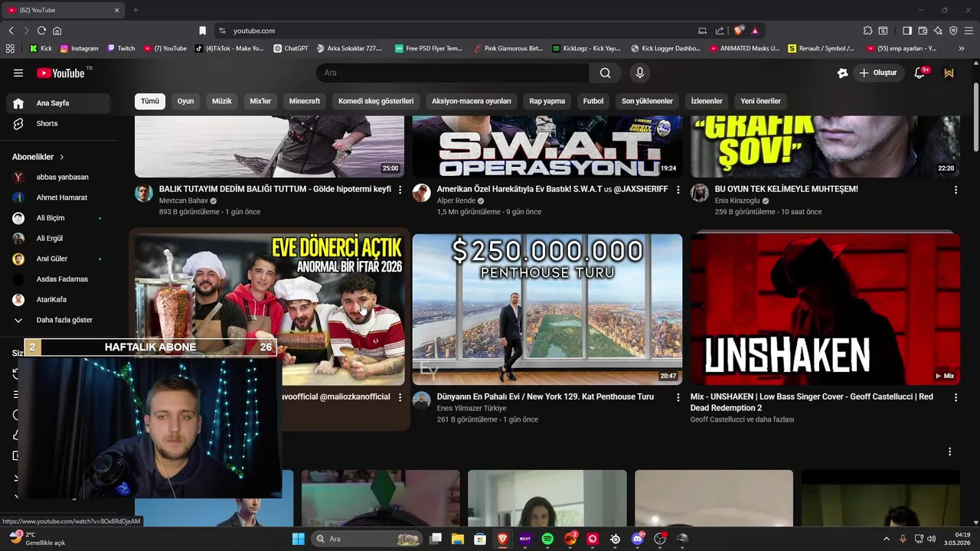Open Anıl Güler subscription
Image resolution: width=980 pixels, height=551 pixels.
58,259
